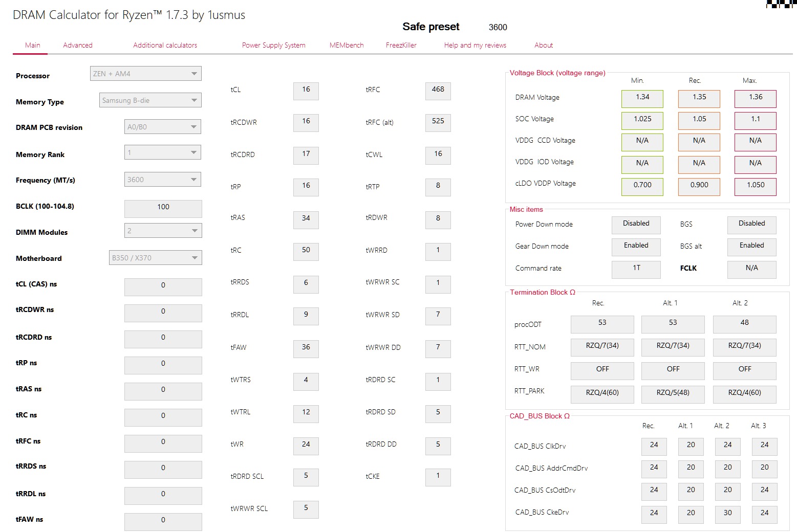Viewport: 797px width, 532px height.
Task: Click DRAM Voltage Max value 1.36
Action: 756,99
